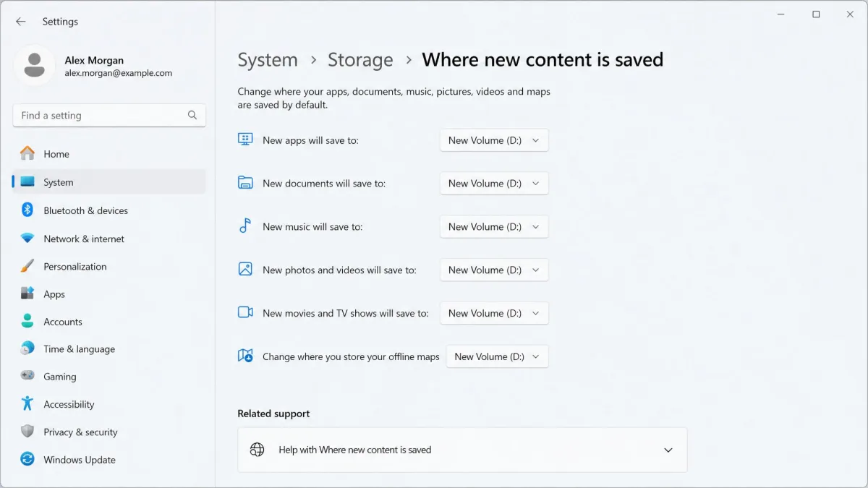
Task: Open Accounts settings label in sidebar
Action: coord(63,322)
